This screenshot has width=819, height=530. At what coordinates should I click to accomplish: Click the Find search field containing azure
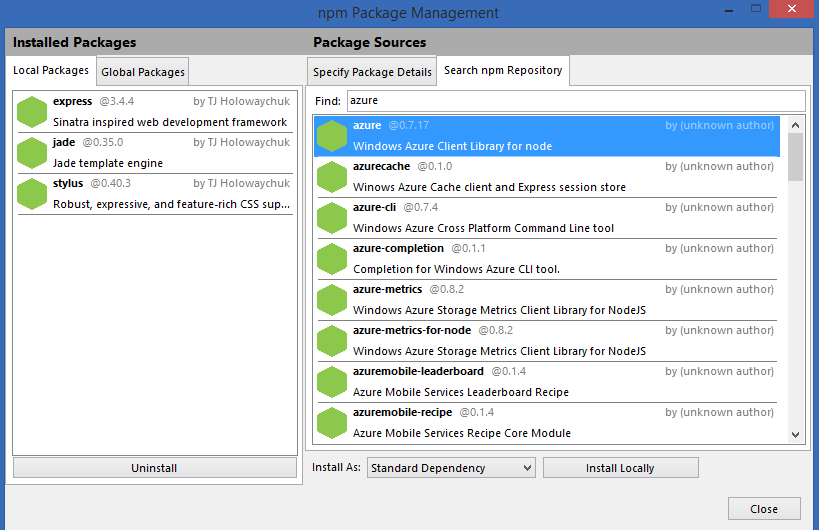(x=576, y=101)
